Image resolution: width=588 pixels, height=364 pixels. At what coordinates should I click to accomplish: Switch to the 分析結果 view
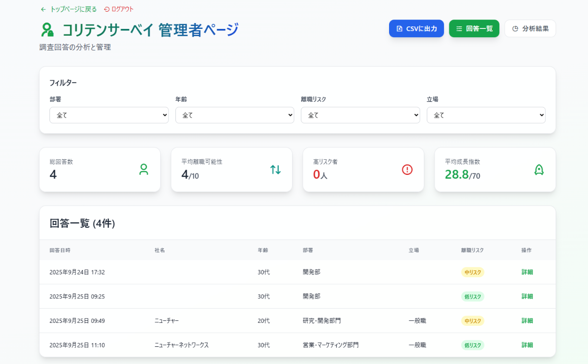(x=530, y=28)
